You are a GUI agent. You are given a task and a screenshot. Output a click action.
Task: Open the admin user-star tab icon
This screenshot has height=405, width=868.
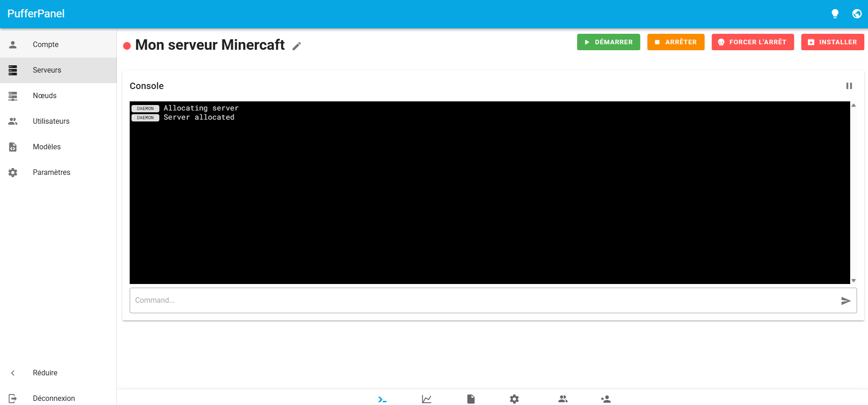point(606,399)
